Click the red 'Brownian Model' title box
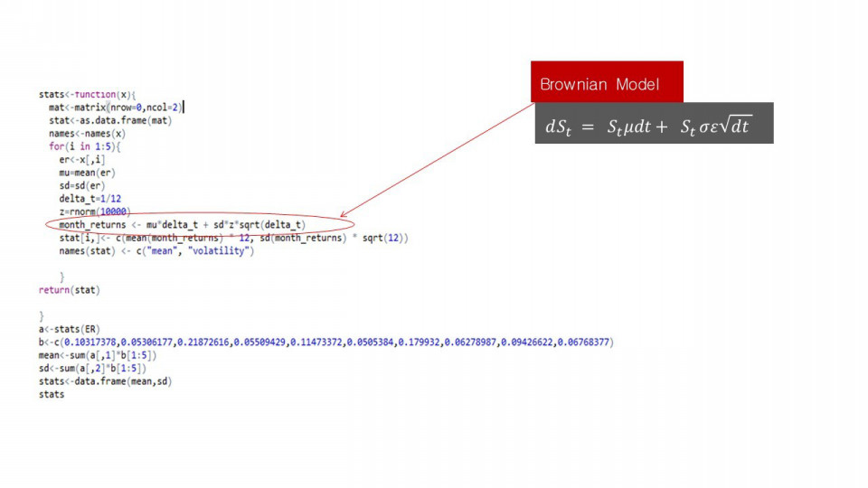 click(x=607, y=82)
